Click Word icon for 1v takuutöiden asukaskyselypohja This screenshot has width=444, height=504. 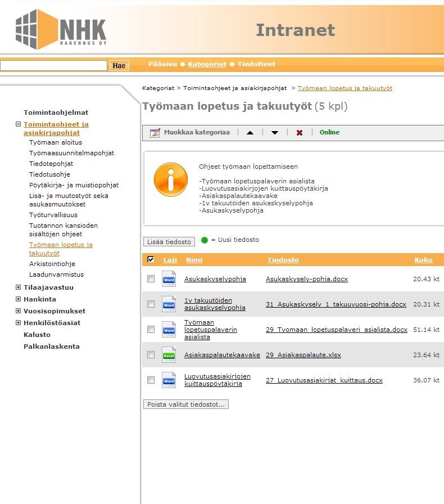tap(169, 304)
